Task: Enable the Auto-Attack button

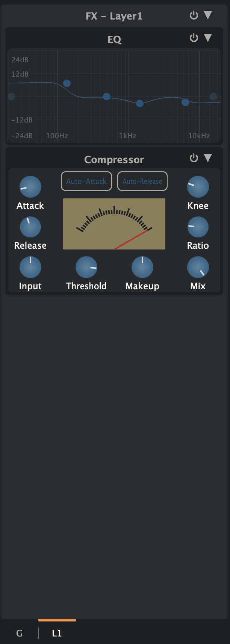Action: [x=86, y=181]
